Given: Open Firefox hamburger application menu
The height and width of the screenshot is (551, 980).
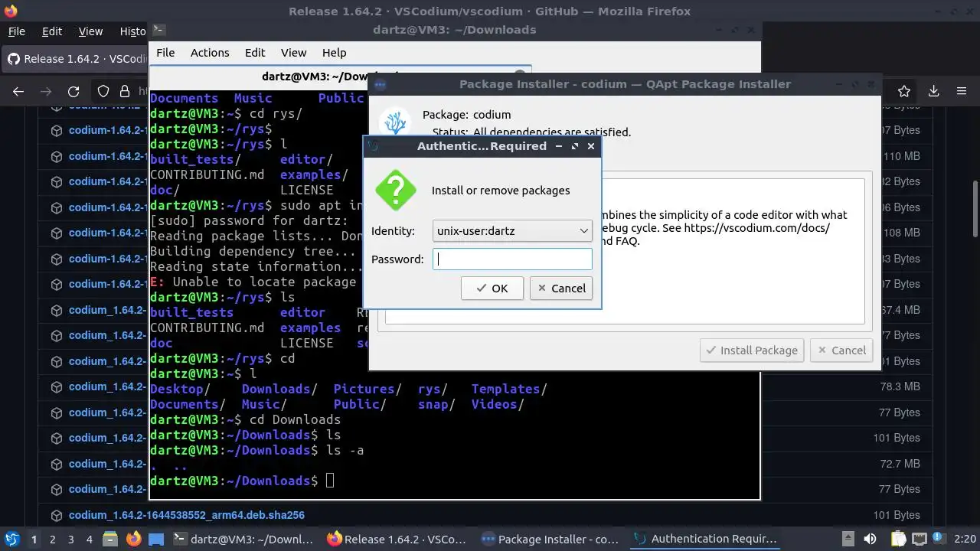Looking at the screenshot, I should tap(962, 91).
